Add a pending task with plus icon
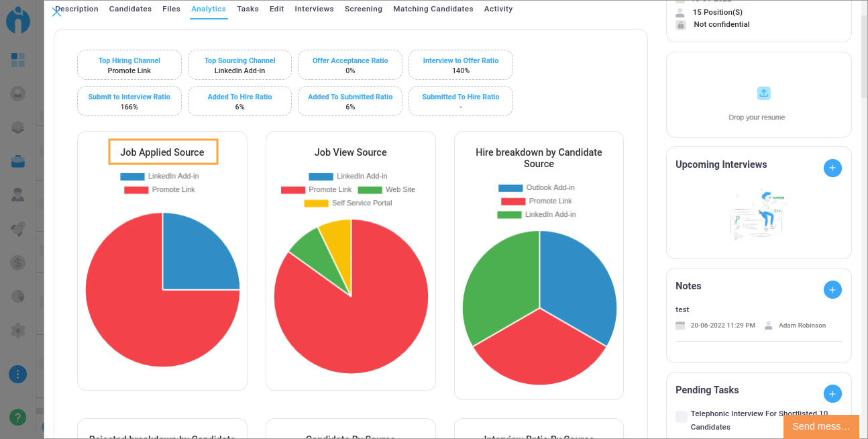The height and width of the screenshot is (439, 868). pyautogui.click(x=832, y=394)
